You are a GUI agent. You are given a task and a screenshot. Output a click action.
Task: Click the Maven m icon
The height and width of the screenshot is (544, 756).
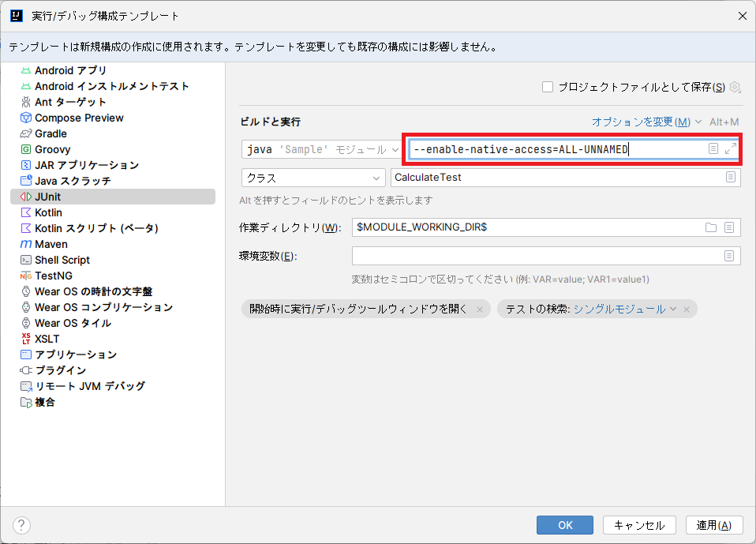click(26, 244)
